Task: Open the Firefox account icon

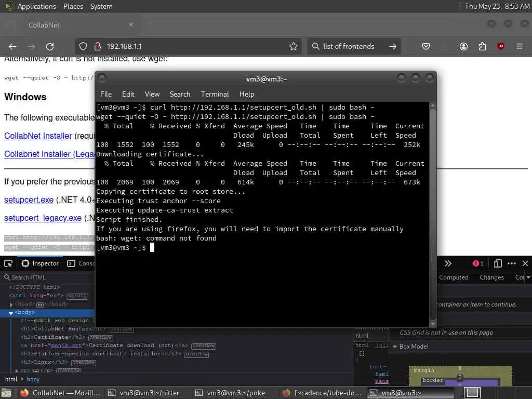Action: [x=463, y=46]
